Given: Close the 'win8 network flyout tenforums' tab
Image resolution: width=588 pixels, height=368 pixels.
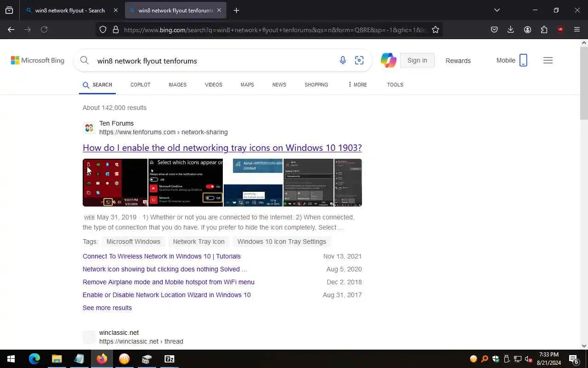Looking at the screenshot, I should [219, 10].
